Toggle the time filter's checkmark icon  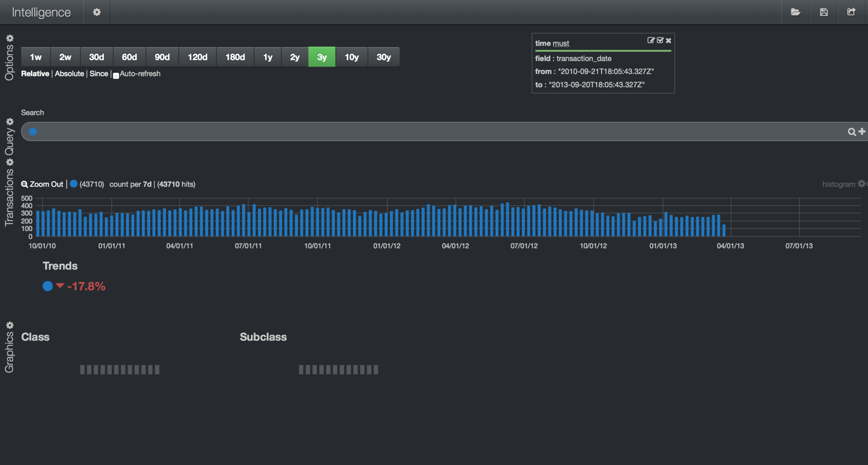pyautogui.click(x=660, y=40)
